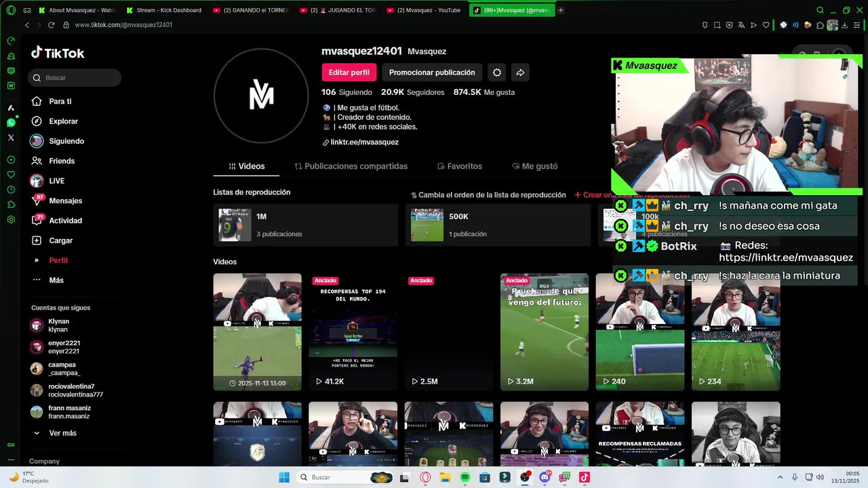Open the Más menu in the sidebar
The height and width of the screenshot is (488, 868).
[47, 280]
